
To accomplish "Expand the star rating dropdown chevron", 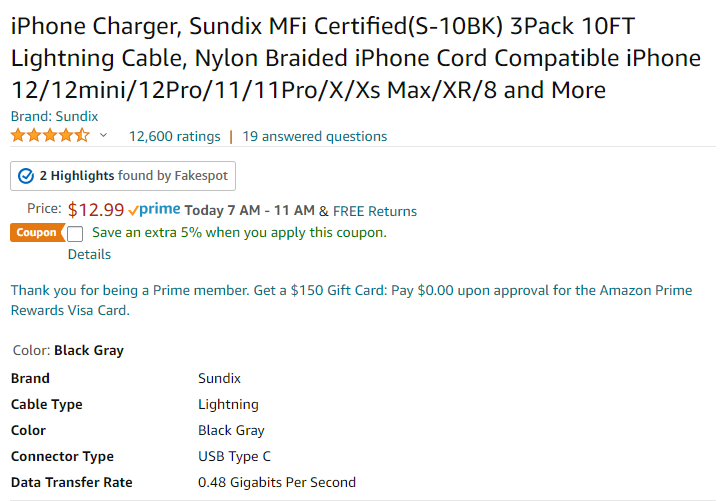I will tap(104, 135).
